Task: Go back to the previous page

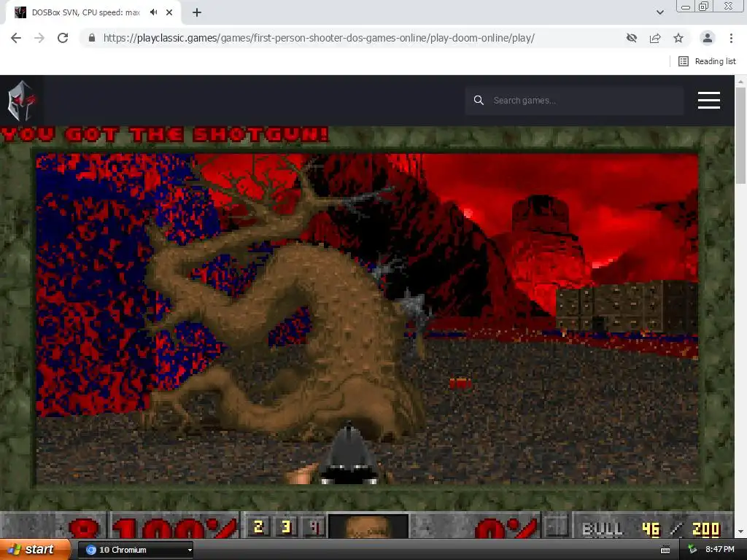Action: pos(16,38)
